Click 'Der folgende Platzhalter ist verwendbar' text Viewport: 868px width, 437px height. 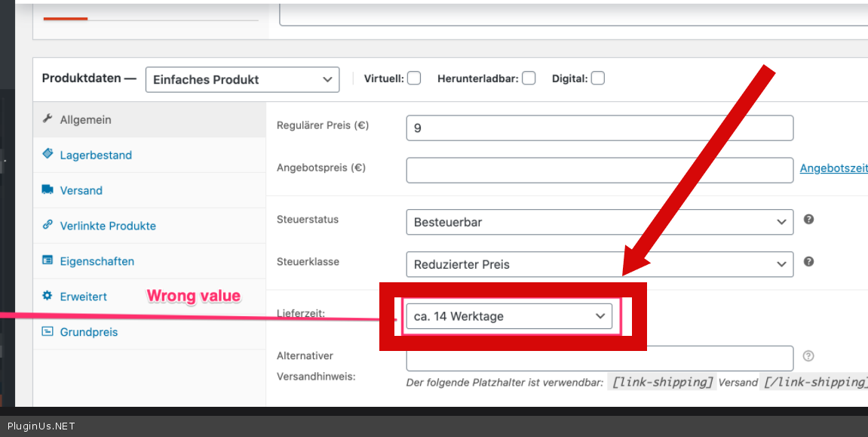click(505, 383)
